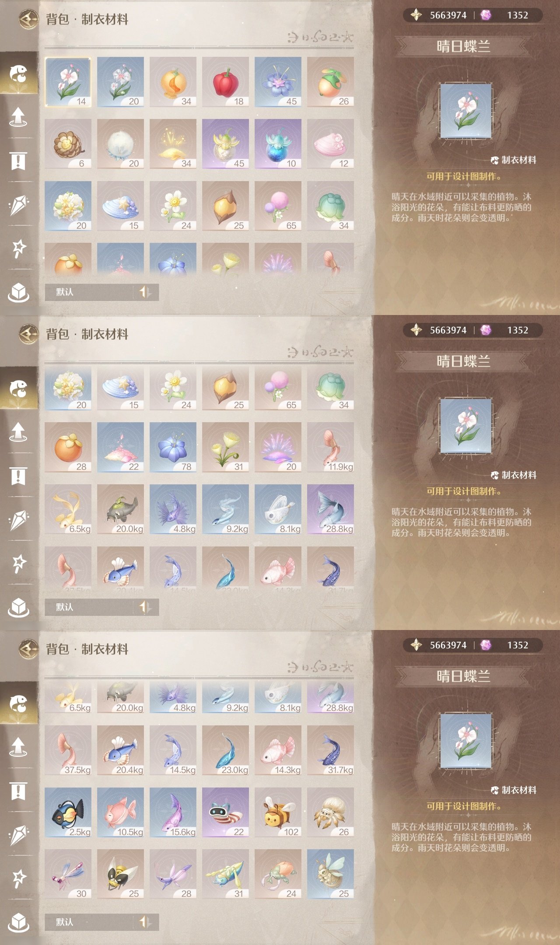Switch to the crystal shard sidebar tab in topmost view
The image size is (560, 945).
pos(19,204)
